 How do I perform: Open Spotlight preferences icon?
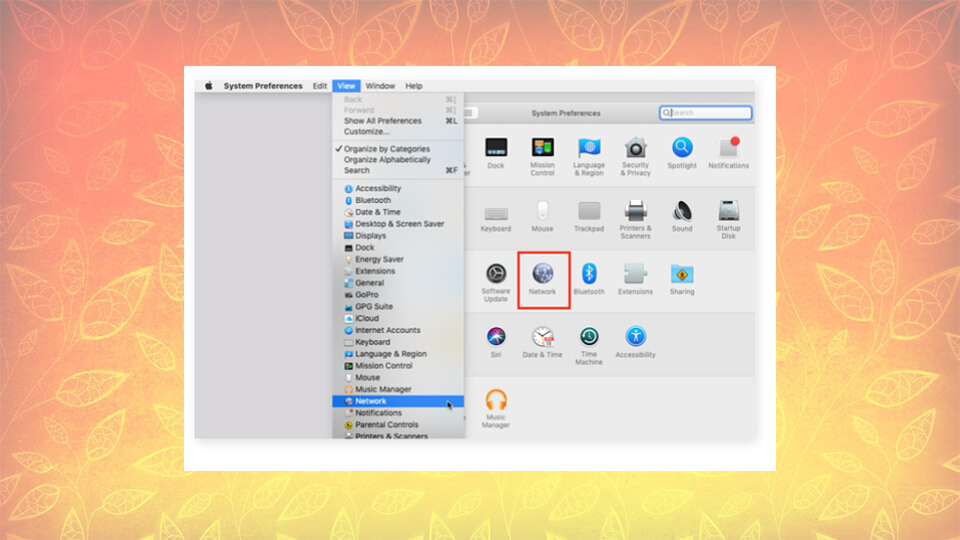682,148
